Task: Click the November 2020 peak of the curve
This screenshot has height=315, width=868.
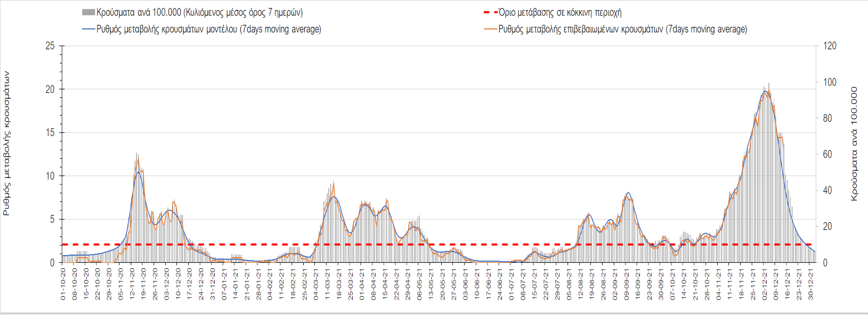Action: click(138, 172)
